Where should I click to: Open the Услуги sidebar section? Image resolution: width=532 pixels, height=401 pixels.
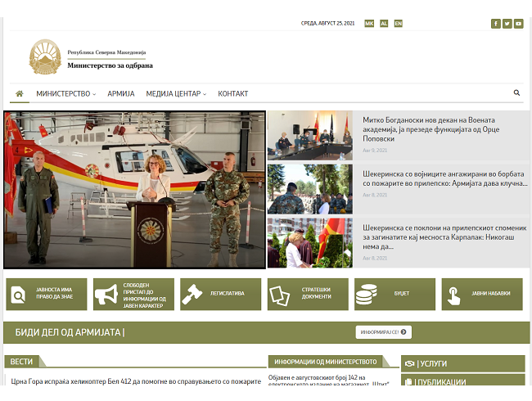point(463,363)
